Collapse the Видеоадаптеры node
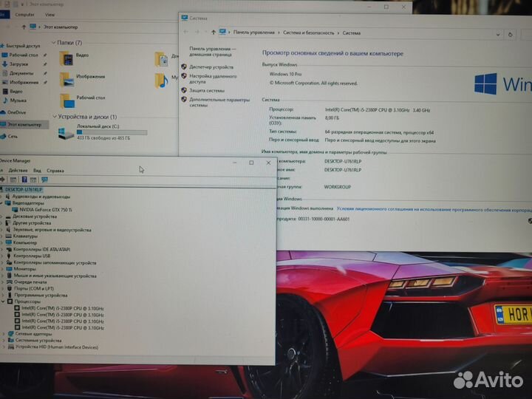This screenshot has height=399, width=532. 1,203
